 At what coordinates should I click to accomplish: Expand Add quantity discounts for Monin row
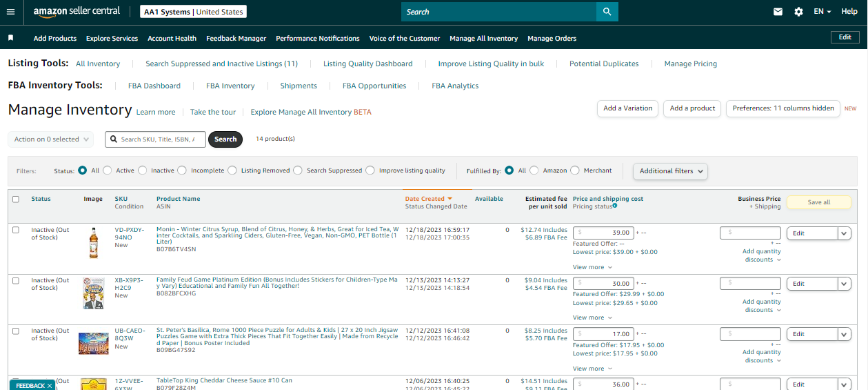(x=762, y=255)
